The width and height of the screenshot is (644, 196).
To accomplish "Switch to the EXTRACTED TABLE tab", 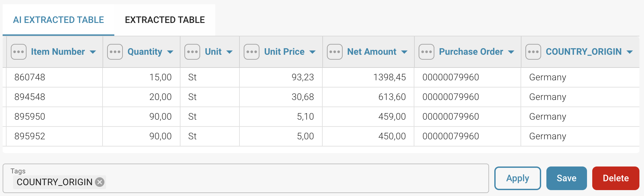I will click(164, 20).
